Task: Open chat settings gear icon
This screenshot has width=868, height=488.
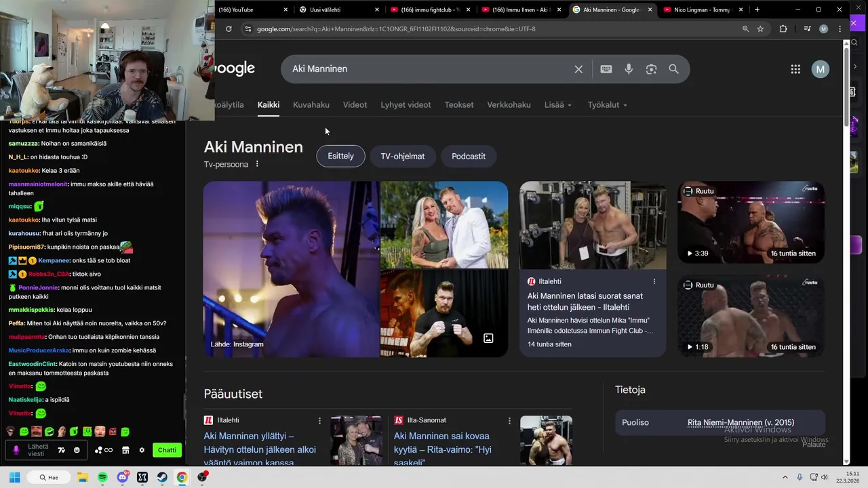Action: click(142, 450)
